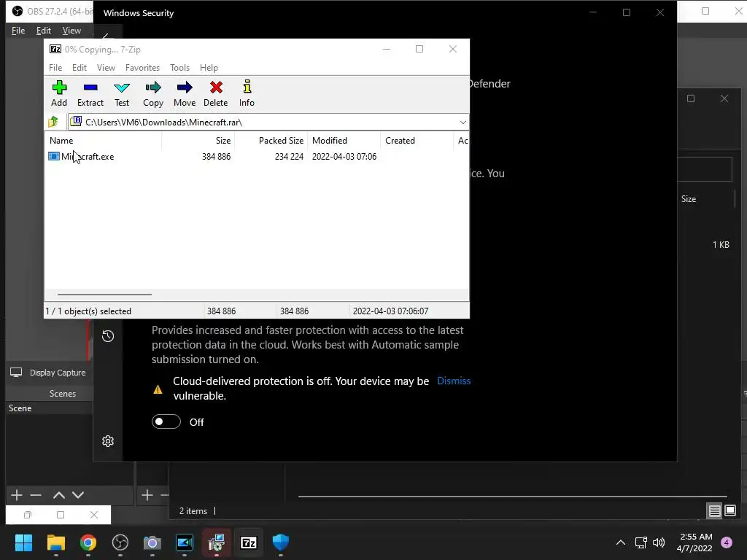Viewport: 747px width, 560px height.
Task: Select the Scene entry in OBS Scenes list
Action: [x=49, y=408]
